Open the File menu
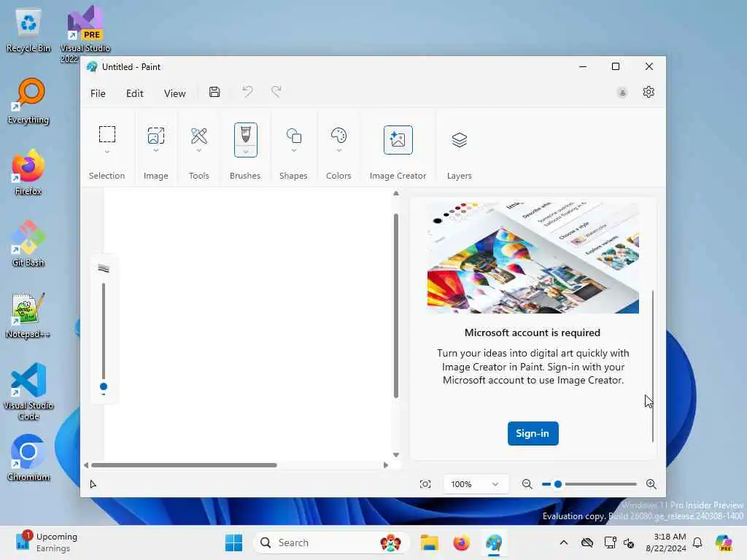This screenshot has height=560, width=747. (98, 93)
